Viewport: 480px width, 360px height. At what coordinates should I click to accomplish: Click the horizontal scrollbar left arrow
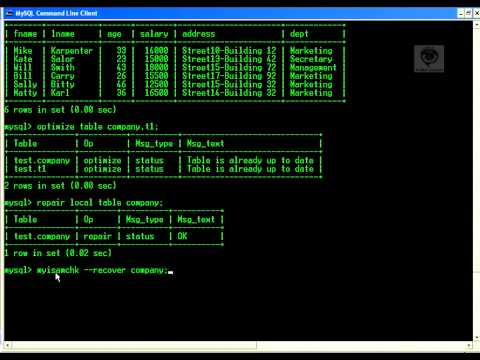(x=7, y=346)
